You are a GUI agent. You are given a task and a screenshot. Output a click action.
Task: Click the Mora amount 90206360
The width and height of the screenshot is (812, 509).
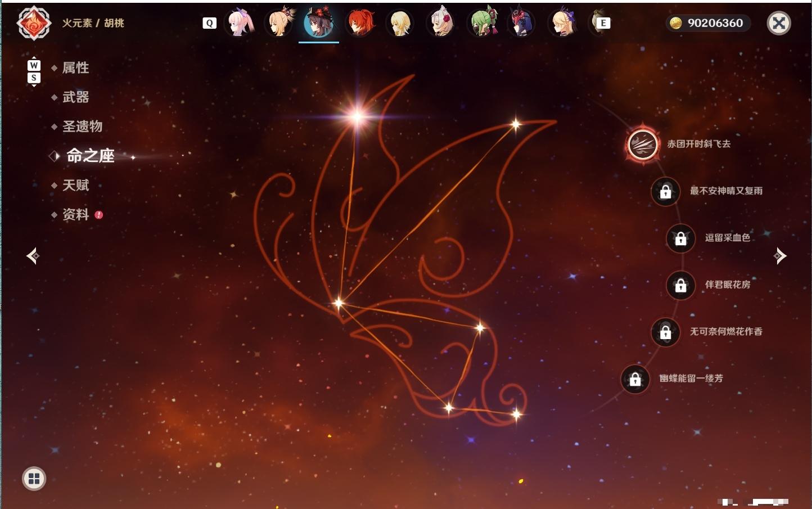pyautogui.click(x=715, y=23)
